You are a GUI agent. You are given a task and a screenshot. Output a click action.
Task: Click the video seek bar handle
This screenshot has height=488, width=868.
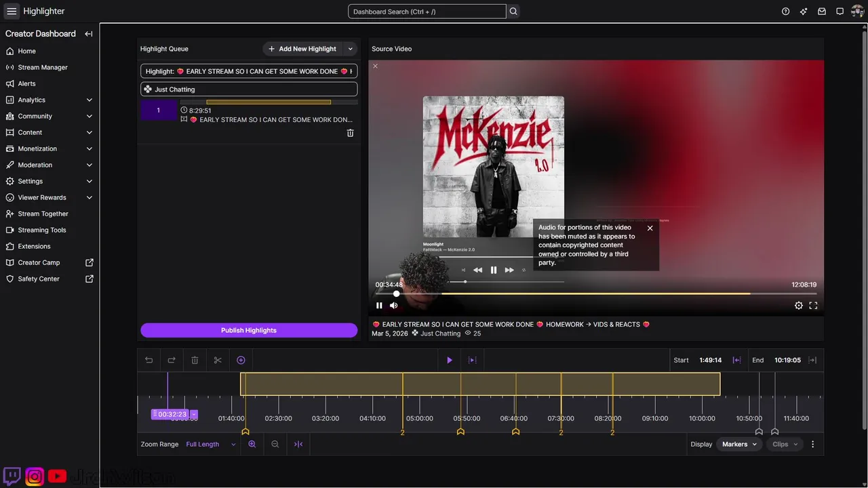click(x=397, y=293)
